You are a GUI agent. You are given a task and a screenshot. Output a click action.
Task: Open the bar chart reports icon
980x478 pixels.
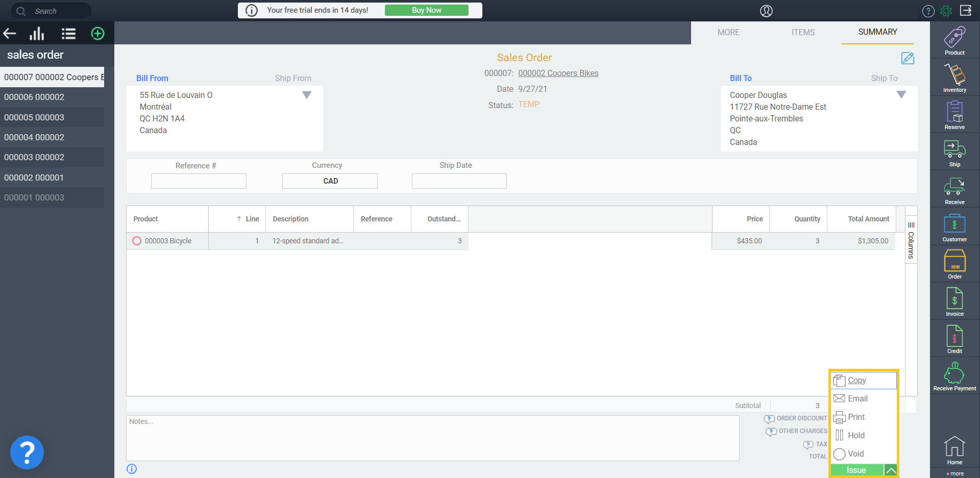tap(37, 34)
